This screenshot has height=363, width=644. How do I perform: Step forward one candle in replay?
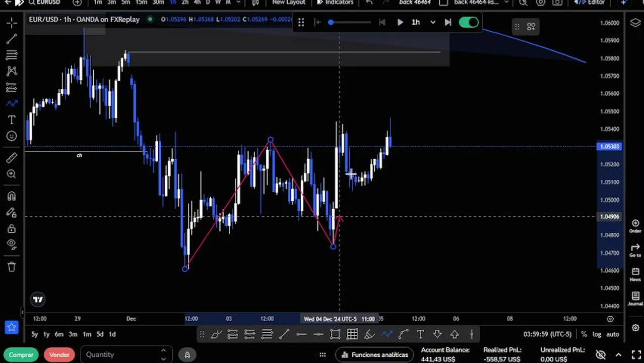pos(447,22)
